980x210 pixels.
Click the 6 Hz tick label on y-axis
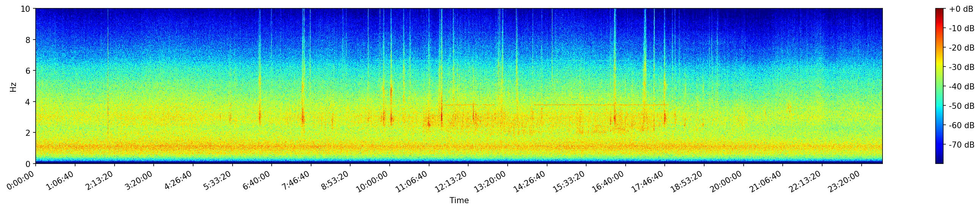click(28, 71)
